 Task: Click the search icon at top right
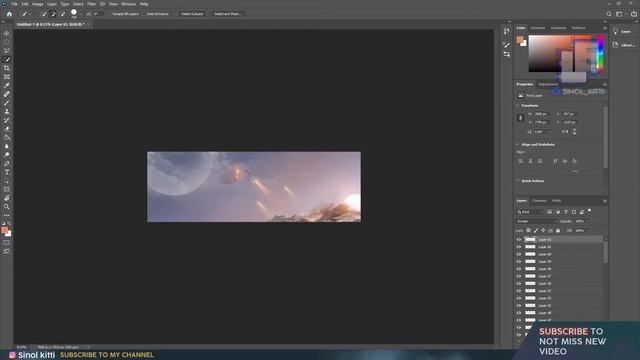tap(609, 14)
